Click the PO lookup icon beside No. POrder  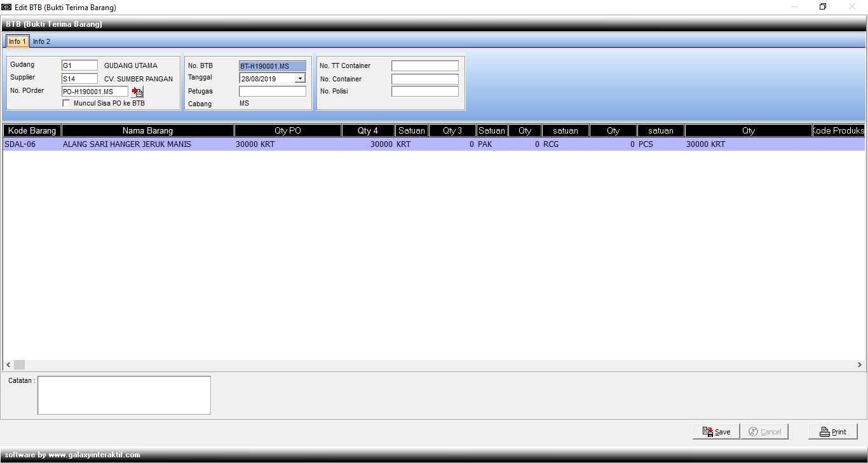click(x=137, y=92)
